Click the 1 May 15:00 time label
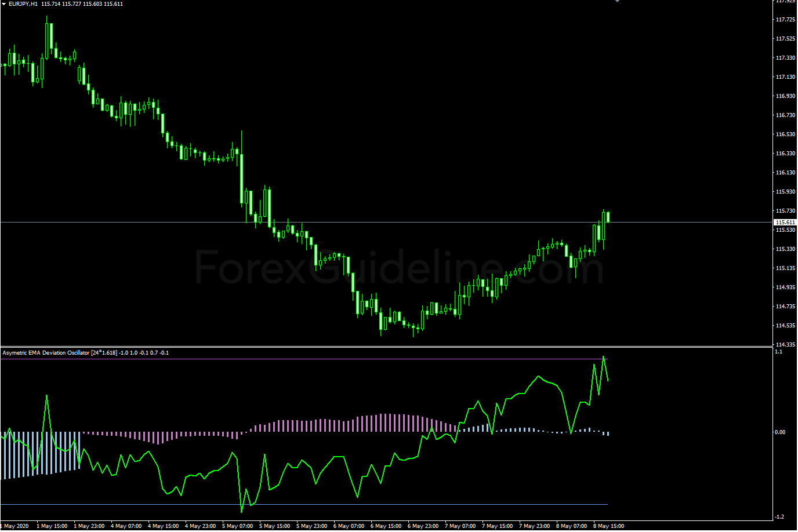 52,526
